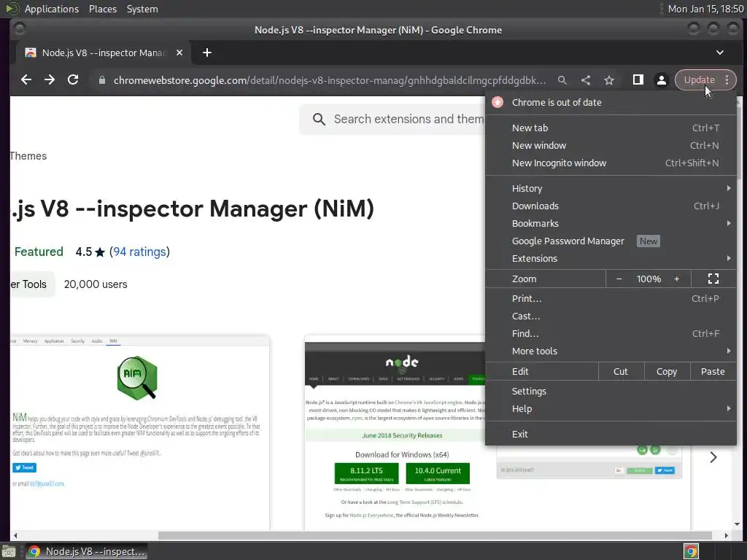
Task: Open the Applications menu
Action: click(52, 9)
